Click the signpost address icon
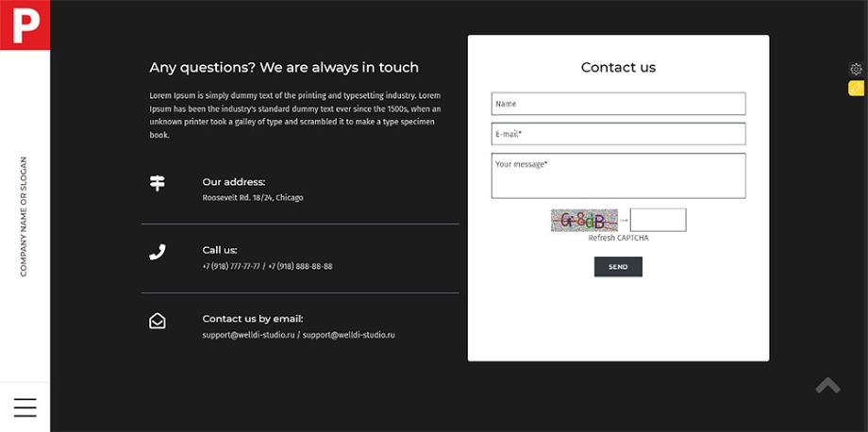 coord(158,183)
